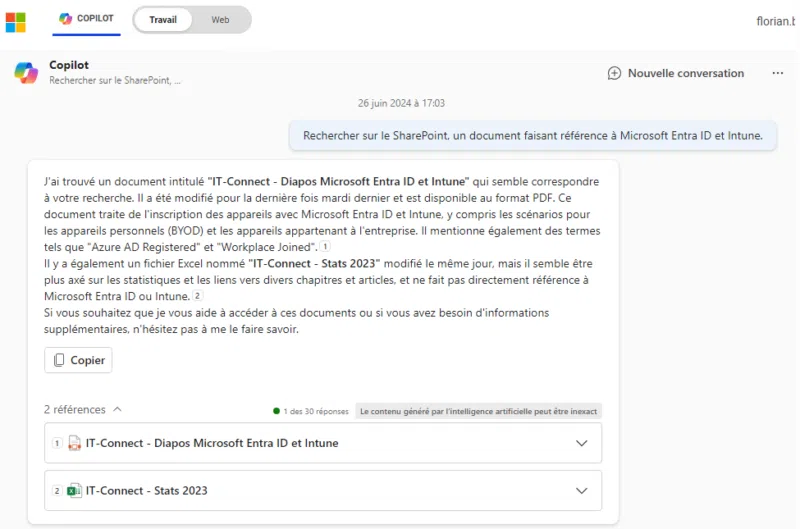Switch to Web mode
Screen dimensions: 800x529
(220, 20)
